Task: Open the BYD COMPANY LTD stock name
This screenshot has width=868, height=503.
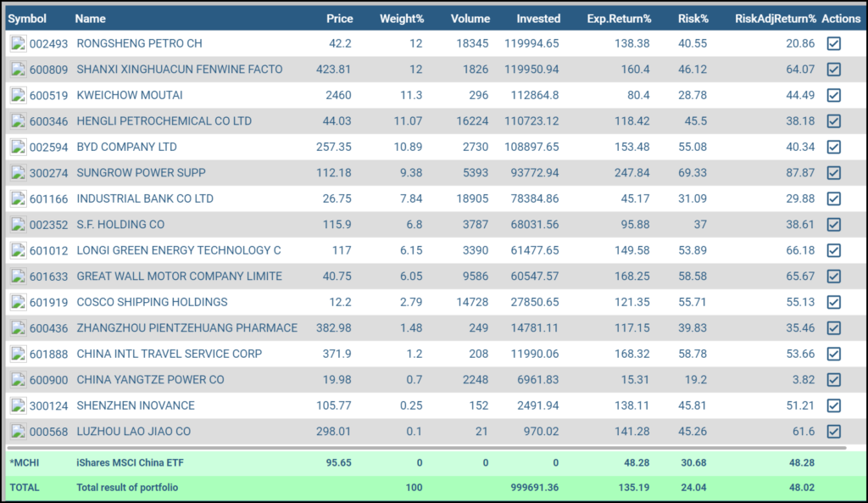Action: click(x=127, y=147)
